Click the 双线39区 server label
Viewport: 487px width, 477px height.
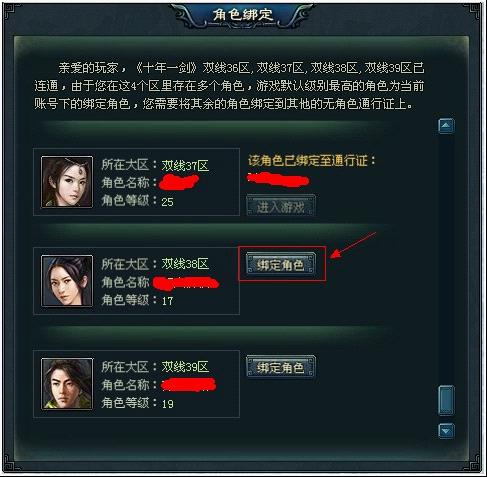point(185,367)
